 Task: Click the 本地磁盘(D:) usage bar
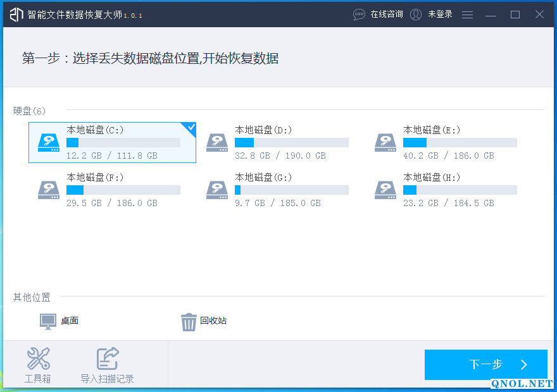[291, 143]
